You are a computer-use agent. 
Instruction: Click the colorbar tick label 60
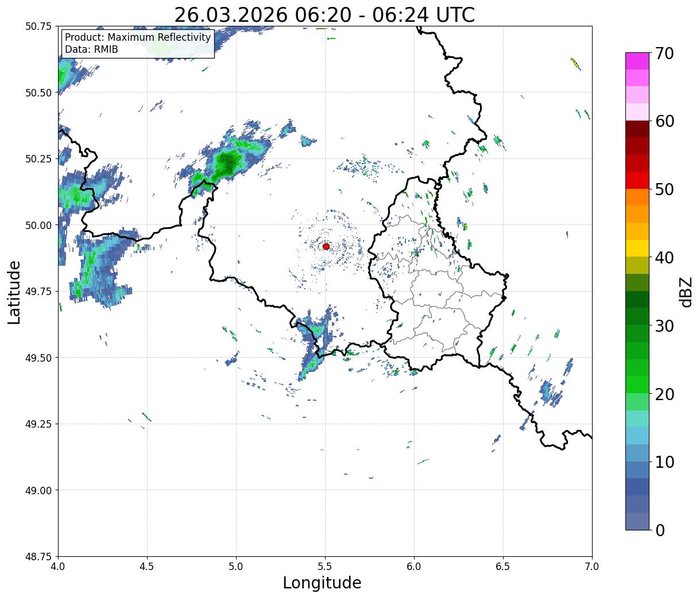click(x=665, y=121)
